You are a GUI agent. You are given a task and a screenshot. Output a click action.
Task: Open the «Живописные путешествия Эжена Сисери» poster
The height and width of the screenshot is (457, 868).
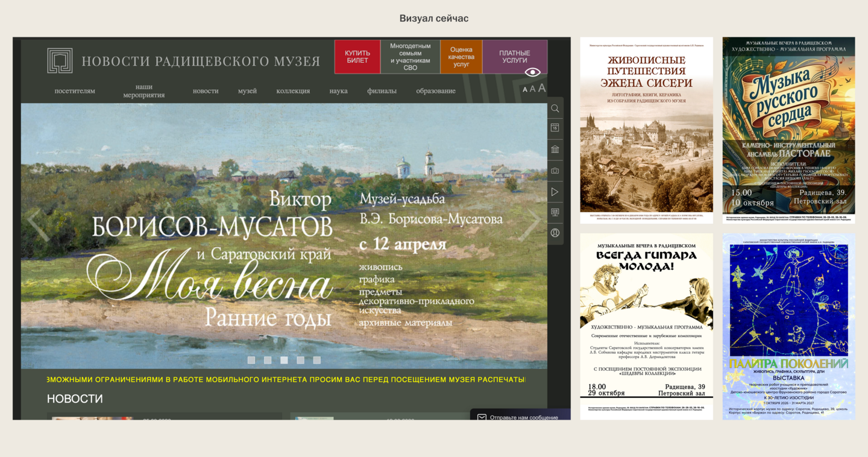click(x=646, y=130)
